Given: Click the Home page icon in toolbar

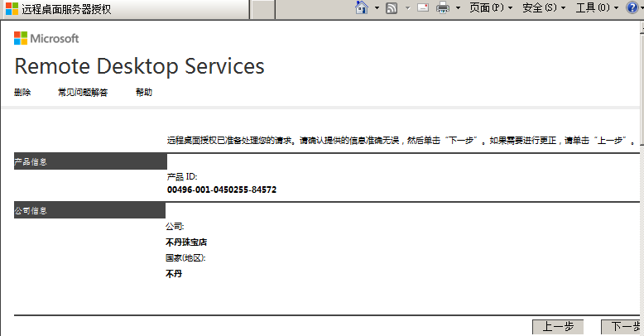Looking at the screenshot, I should tap(361, 8).
